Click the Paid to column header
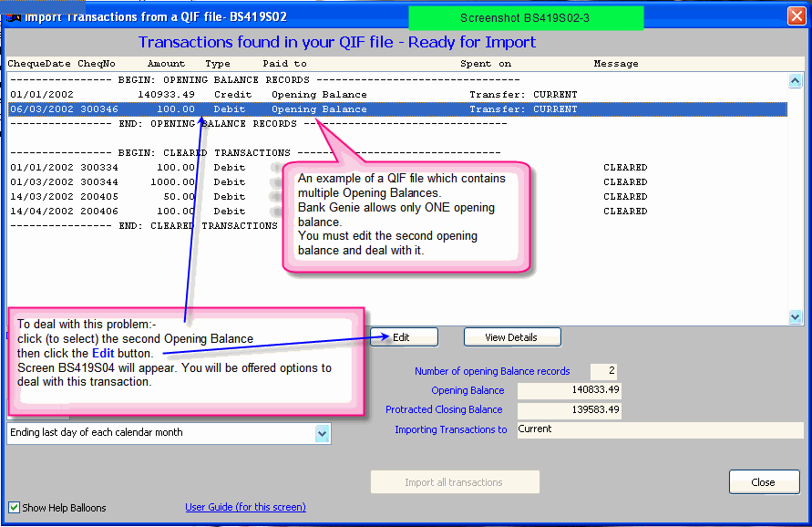The width and height of the screenshot is (812, 527). pyautogui.click(x=284, y=64)
